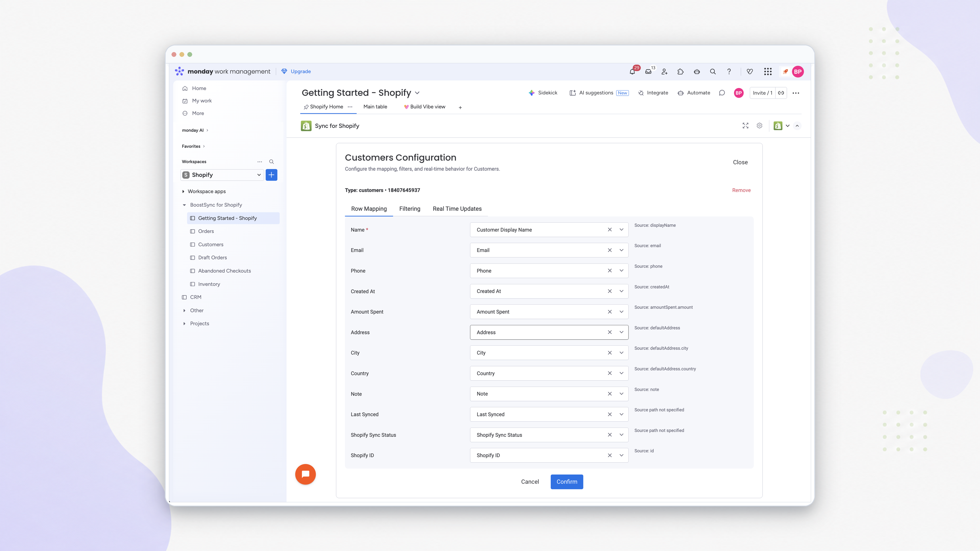Add new item with blue plus button
Image resolution: width=980 pixels, height=551 pixels.
click(x=271, y=175)
